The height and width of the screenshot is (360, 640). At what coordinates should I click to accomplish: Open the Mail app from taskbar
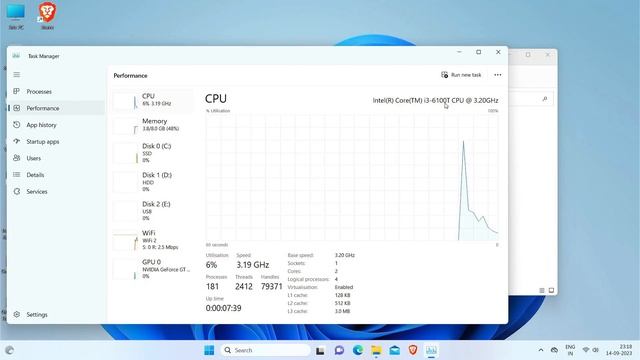pos(394,350)
